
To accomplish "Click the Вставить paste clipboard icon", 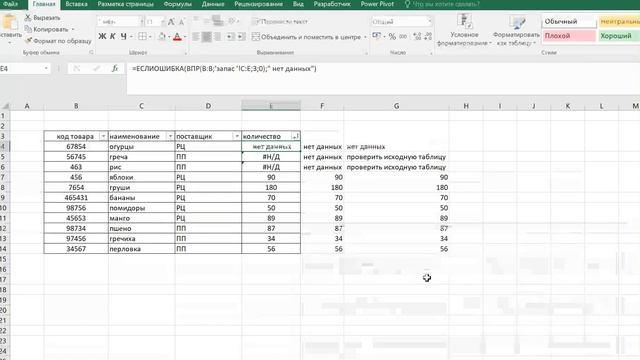I will tap(10, 22).
